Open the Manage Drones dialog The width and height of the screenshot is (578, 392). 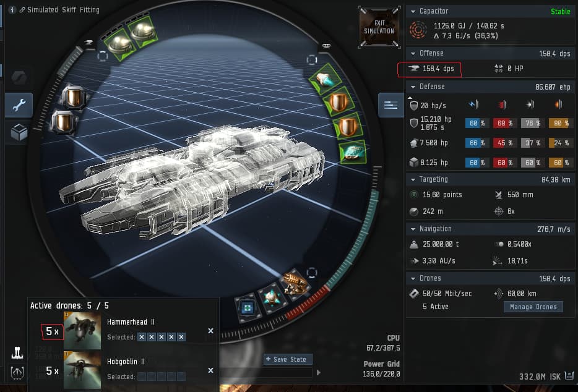tap(533, 307)
